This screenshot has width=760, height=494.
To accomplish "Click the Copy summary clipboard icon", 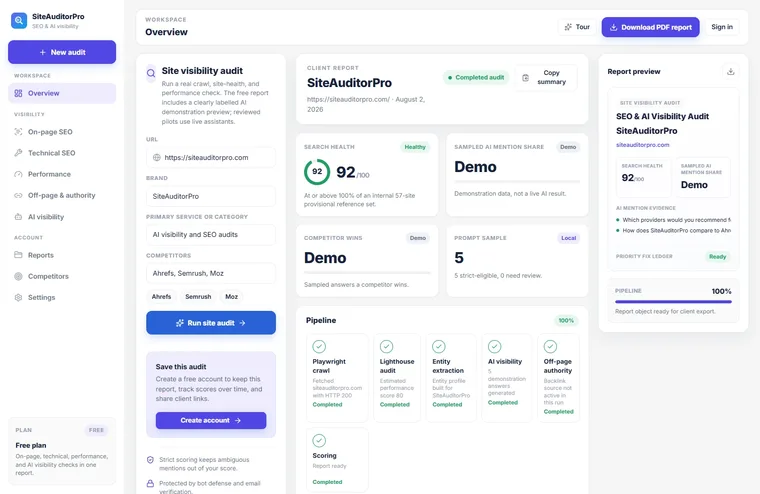I will (525, 78).
